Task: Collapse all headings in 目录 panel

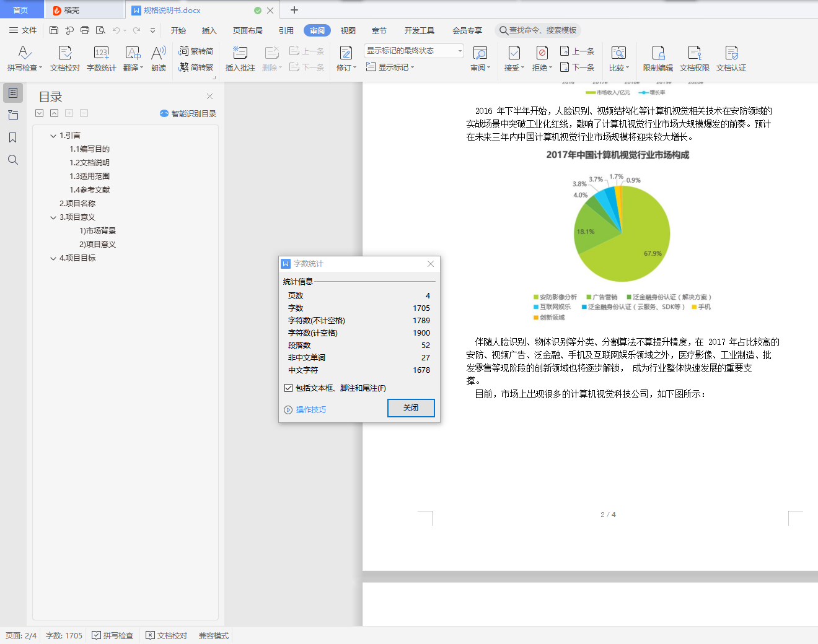Action: click(55, 113)
